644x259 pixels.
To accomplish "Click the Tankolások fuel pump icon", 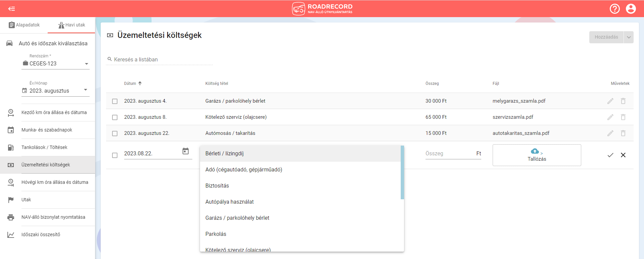I will click(11, 147).
